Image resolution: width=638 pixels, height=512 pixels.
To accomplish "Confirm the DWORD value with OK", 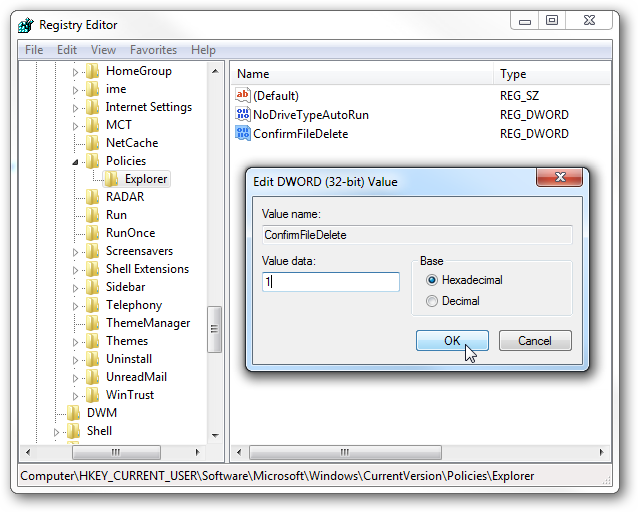I will [x=452, y=341].
